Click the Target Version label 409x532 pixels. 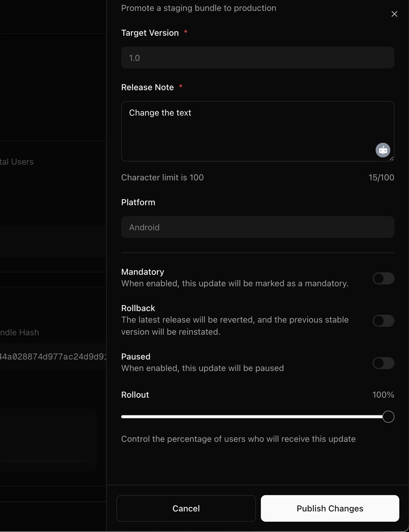[x=150, y=33]
